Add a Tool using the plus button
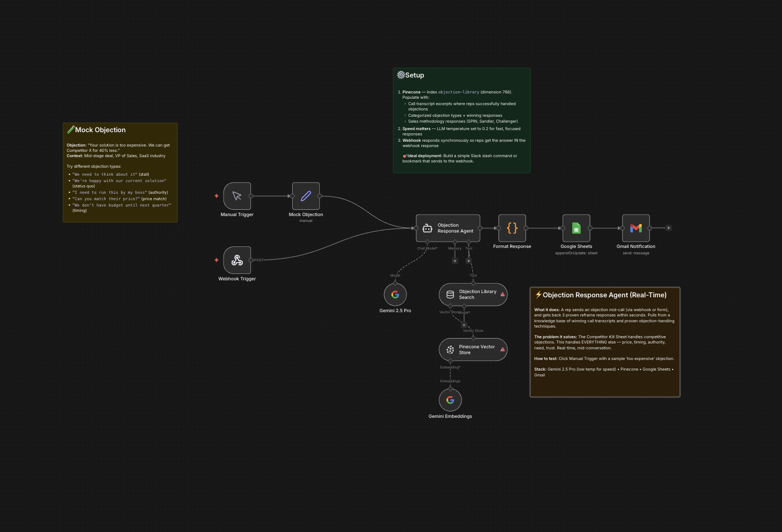The width and height of the screenshot is (782, 532). 469,261
